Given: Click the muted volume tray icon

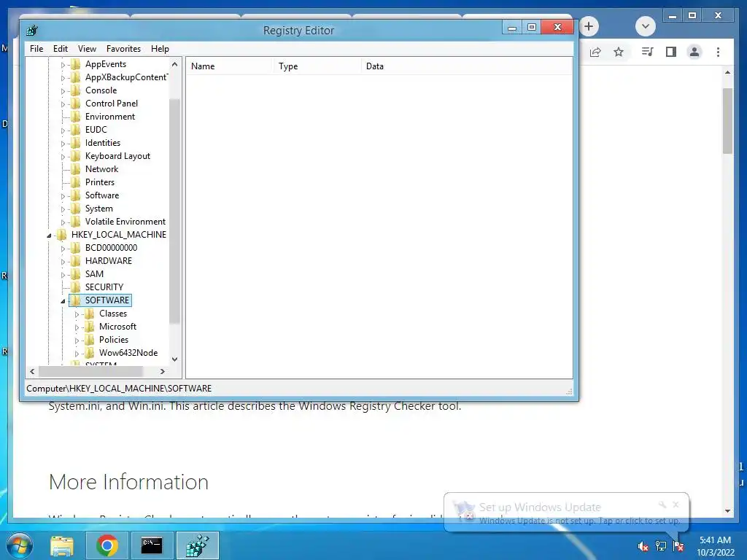Looking at the screenshot, I should point(643,547).
